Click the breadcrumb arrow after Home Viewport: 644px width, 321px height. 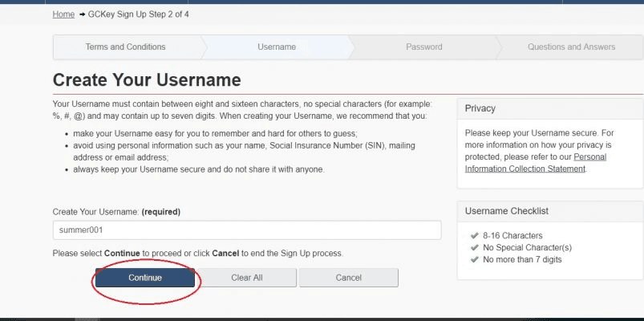(x=82, y=14)
